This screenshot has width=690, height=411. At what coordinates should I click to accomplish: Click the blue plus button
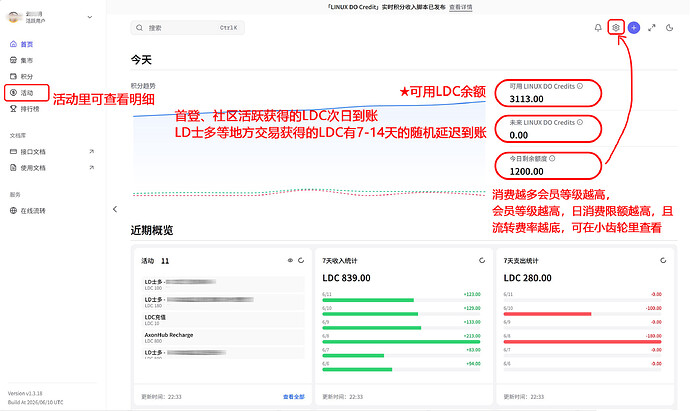point(634,28)
